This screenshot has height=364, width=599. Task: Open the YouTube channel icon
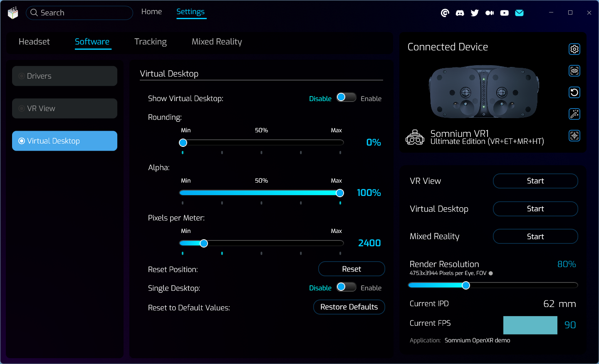(x=504, y=13)
